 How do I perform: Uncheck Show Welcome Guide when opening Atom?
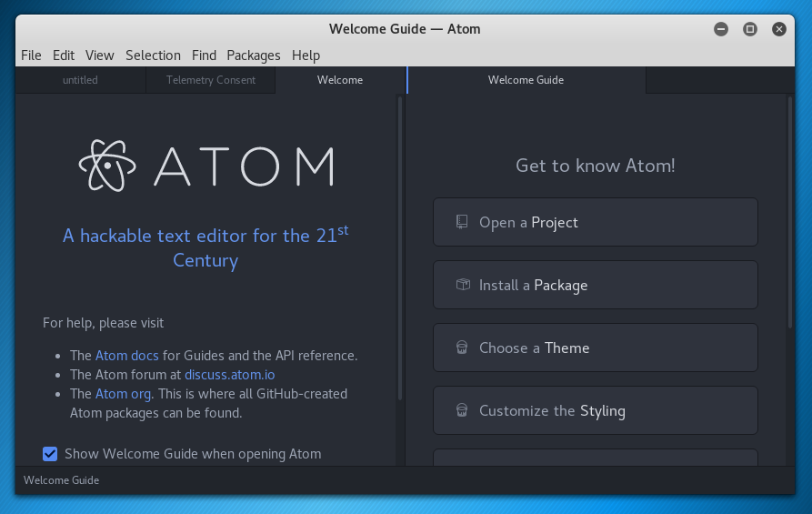[x=50, y=454]
